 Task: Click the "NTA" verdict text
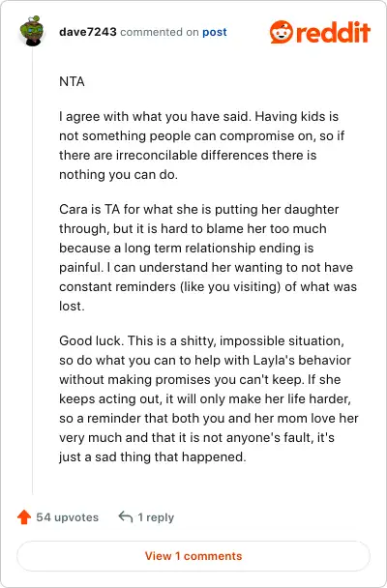72,82
